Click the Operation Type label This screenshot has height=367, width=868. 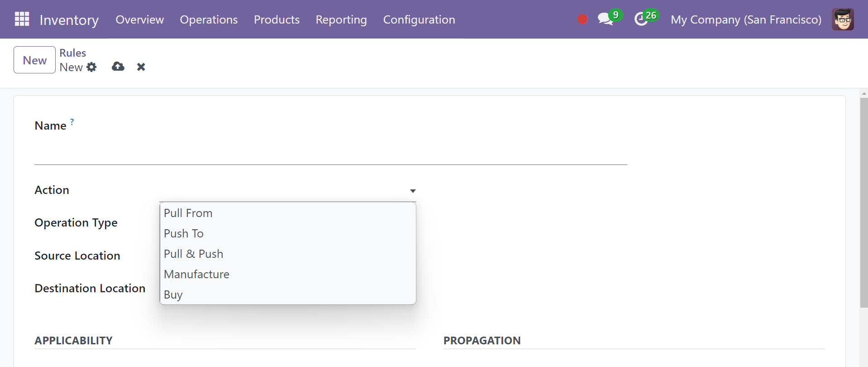tap(76, 223)
